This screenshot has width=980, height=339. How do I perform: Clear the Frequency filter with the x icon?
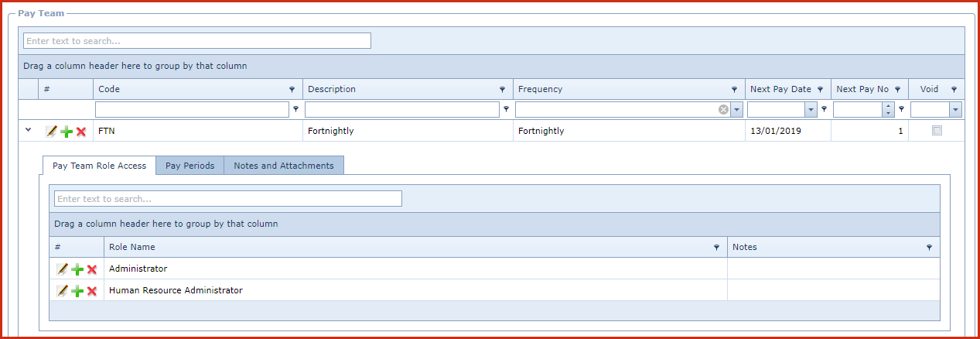point(723,110)
